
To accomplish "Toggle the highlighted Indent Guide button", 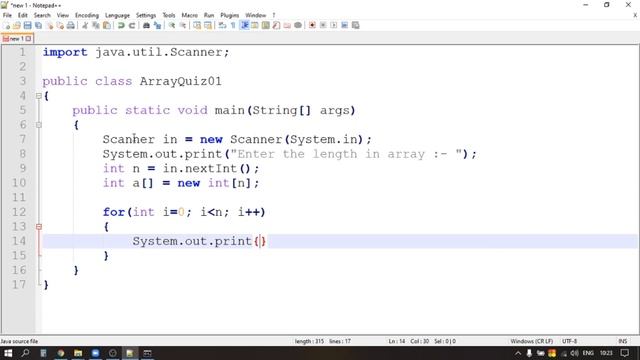I will click(244, 25).
